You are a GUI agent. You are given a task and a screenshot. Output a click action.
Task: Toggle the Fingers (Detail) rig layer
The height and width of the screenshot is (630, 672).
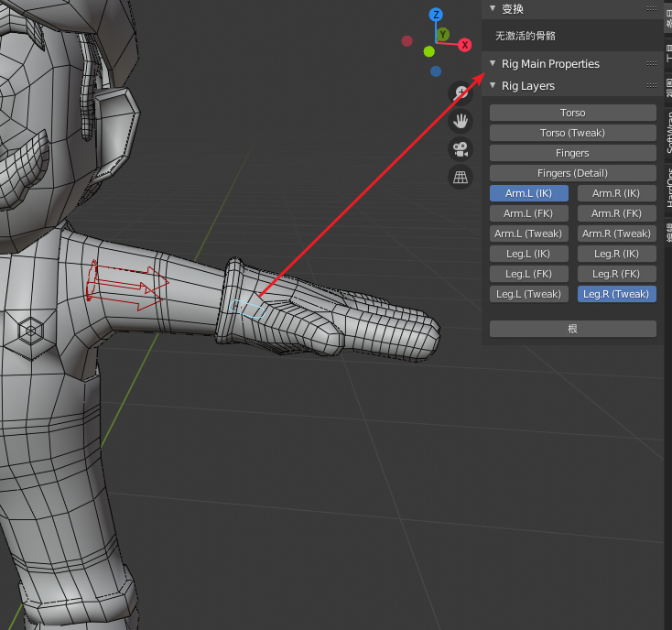pyautogui.click(x=572, y=173)
